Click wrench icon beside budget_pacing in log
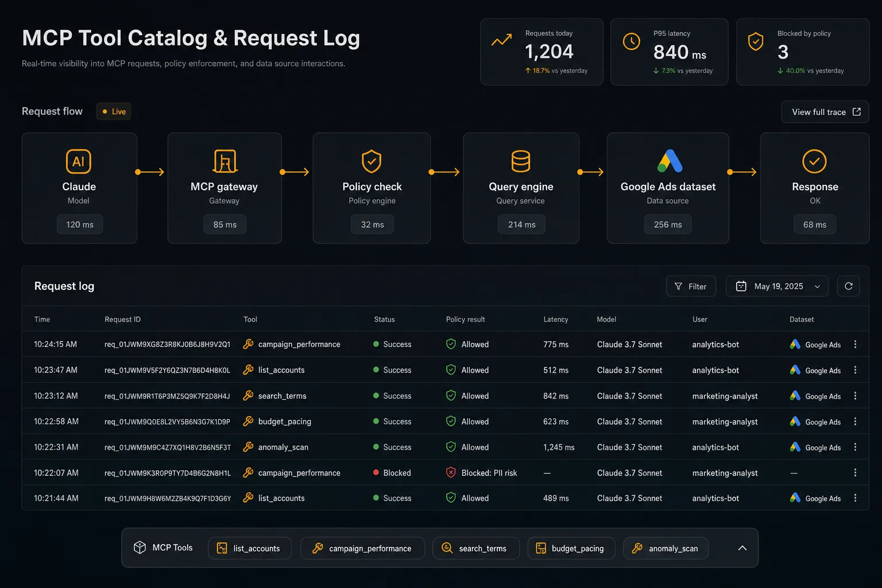This screenshot has height=588, width=882. 248,421
